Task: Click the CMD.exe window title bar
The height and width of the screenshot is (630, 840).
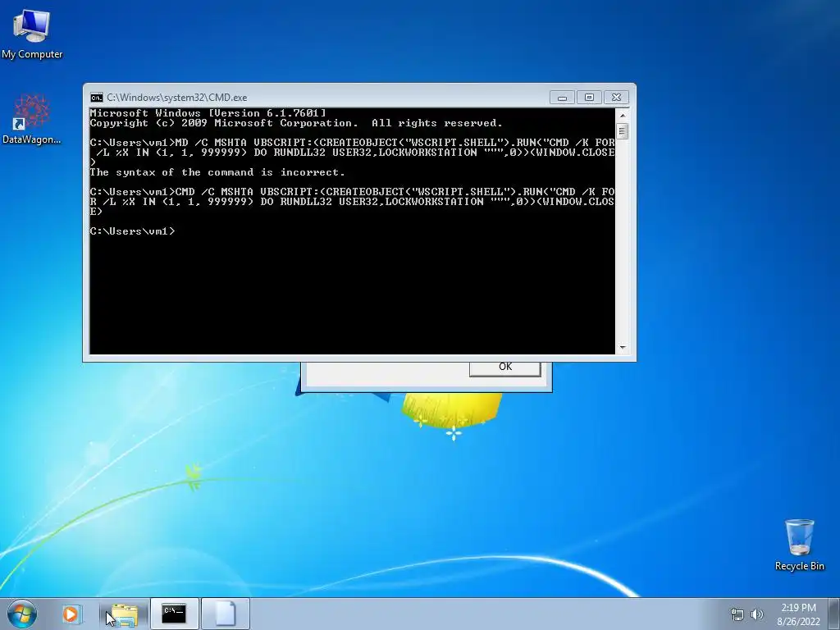Action: (x=322, y=98)
